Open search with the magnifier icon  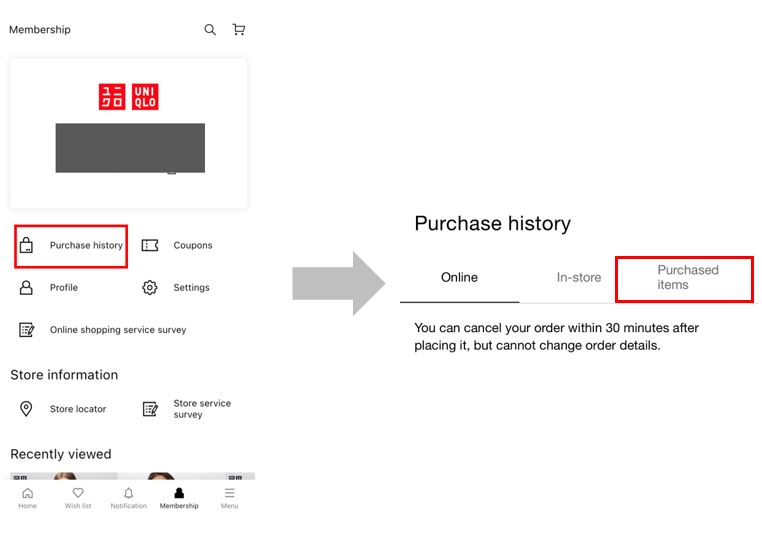click(210, 30)
